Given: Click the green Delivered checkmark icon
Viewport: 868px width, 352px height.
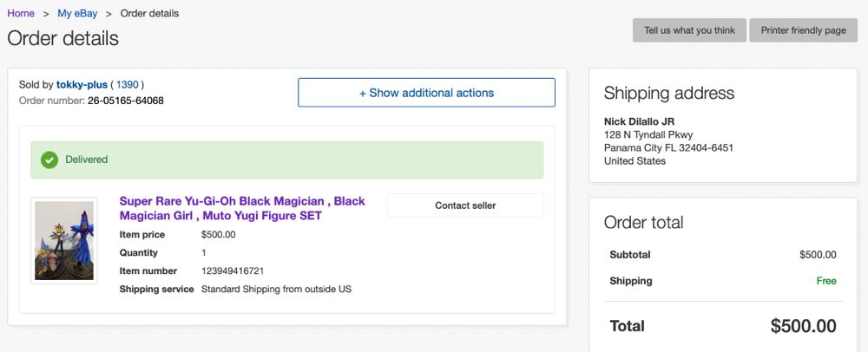Looking at the screenshot, I should (49, 160).
